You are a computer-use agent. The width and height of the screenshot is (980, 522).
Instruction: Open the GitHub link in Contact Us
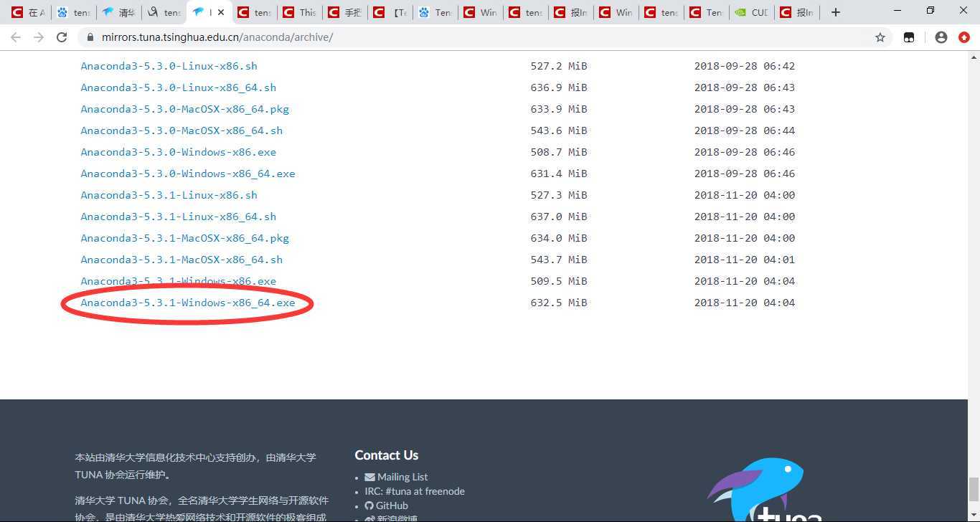(386, 506)
